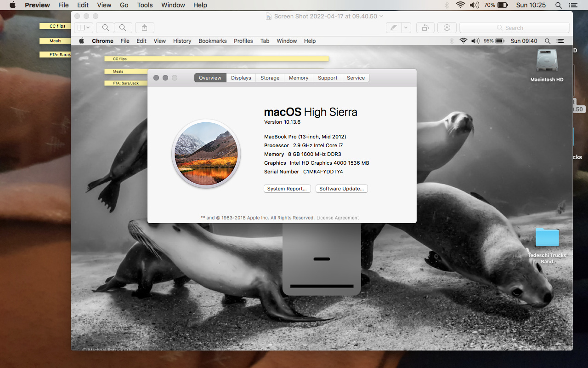This screenshot has width=588, height=368.
Task: Click the Share button in Preview toolbar
Action: tap(145, 28)
